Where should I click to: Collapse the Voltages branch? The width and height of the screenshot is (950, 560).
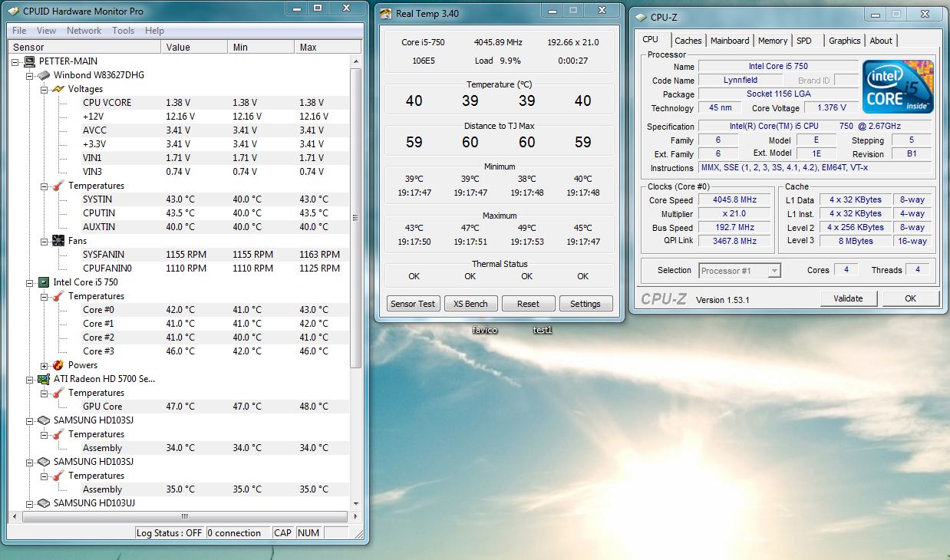(45, 89)
